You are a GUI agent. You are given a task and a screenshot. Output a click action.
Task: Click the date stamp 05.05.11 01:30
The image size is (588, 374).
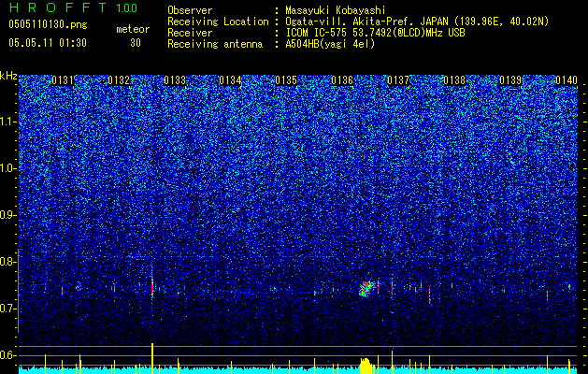[48, 43]
